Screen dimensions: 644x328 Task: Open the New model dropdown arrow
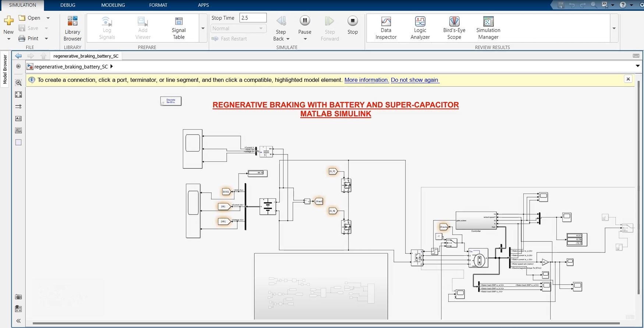pos(8,39)
